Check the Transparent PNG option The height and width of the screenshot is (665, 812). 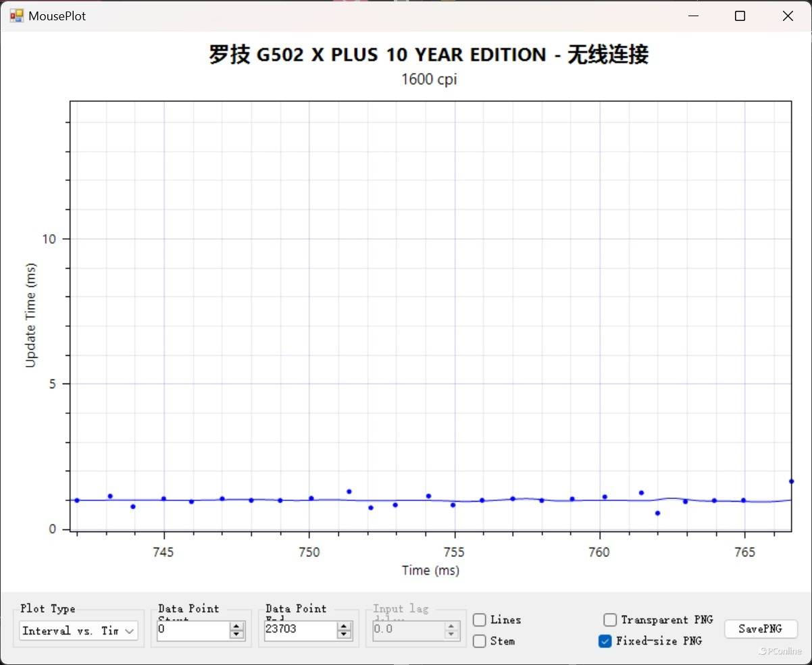(x=610, y=620)
